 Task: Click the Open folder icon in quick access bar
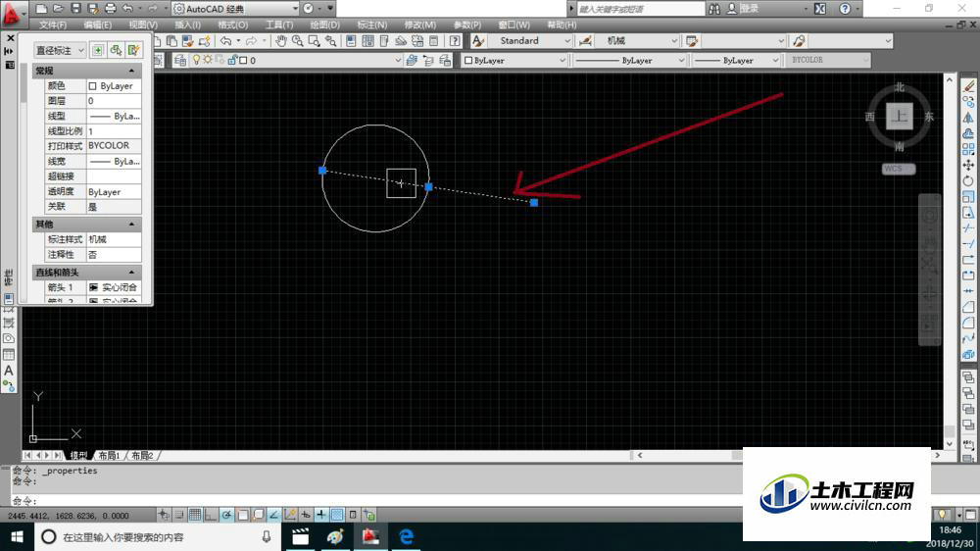pos(58,9)
